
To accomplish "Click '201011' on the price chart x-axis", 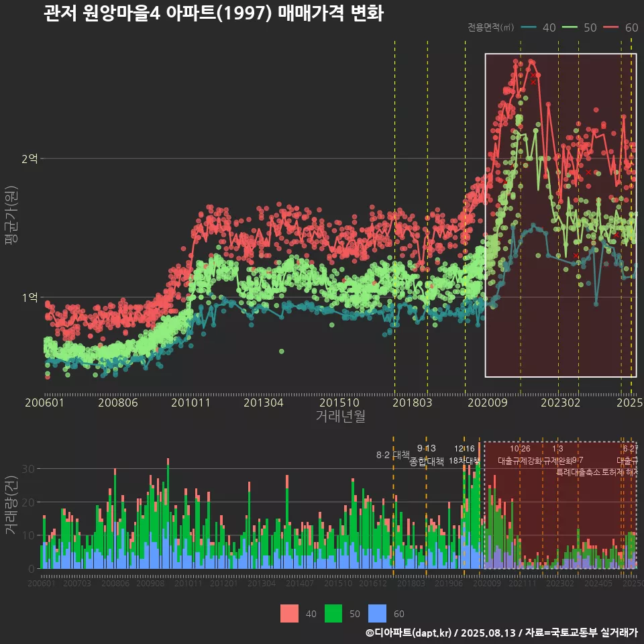I will point(191,402).
